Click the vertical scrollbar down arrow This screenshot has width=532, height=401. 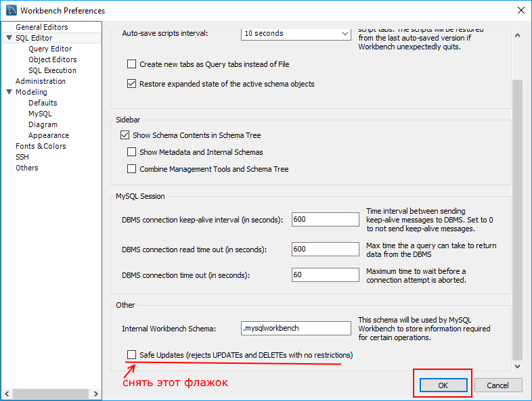518,366
